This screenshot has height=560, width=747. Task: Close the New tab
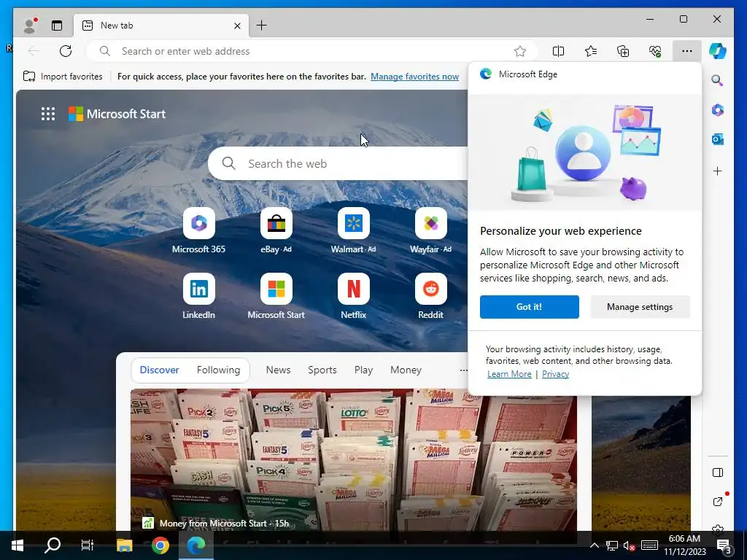pos(237,26)
